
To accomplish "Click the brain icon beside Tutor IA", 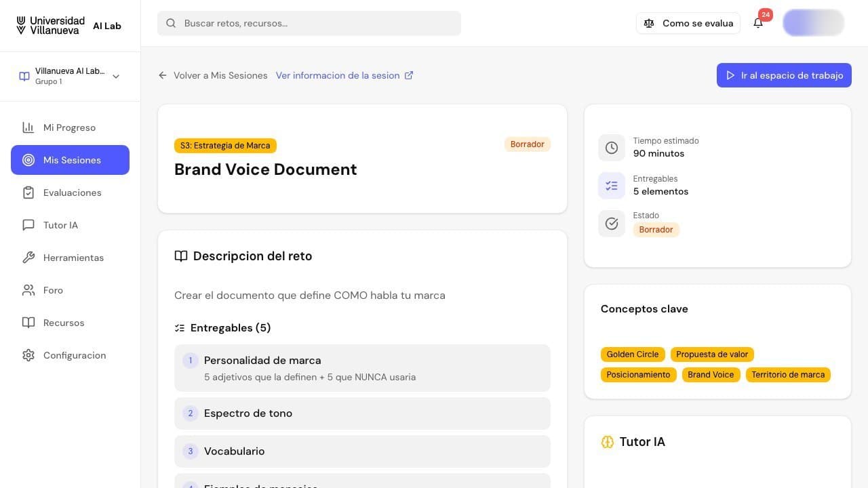I will [x=608, y=442].
